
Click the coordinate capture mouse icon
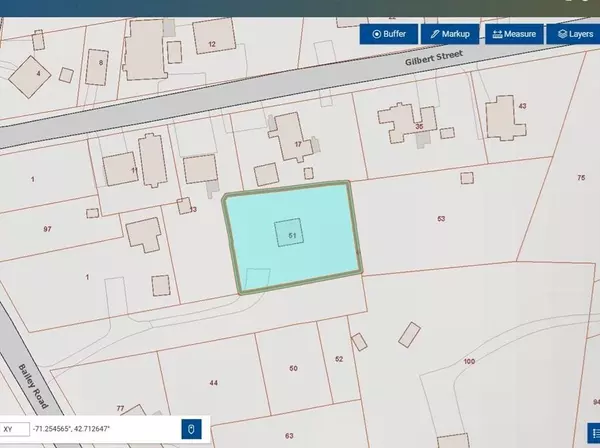pos(194,430)
